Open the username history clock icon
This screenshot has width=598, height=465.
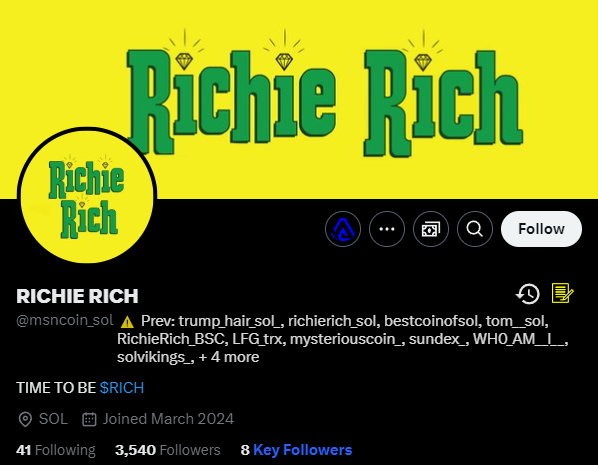pyautogui.click(x=528, y=294)
